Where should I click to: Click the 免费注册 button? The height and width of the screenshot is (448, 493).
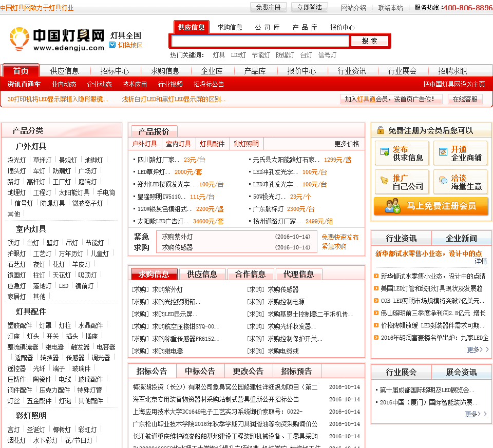click(269, 7)
